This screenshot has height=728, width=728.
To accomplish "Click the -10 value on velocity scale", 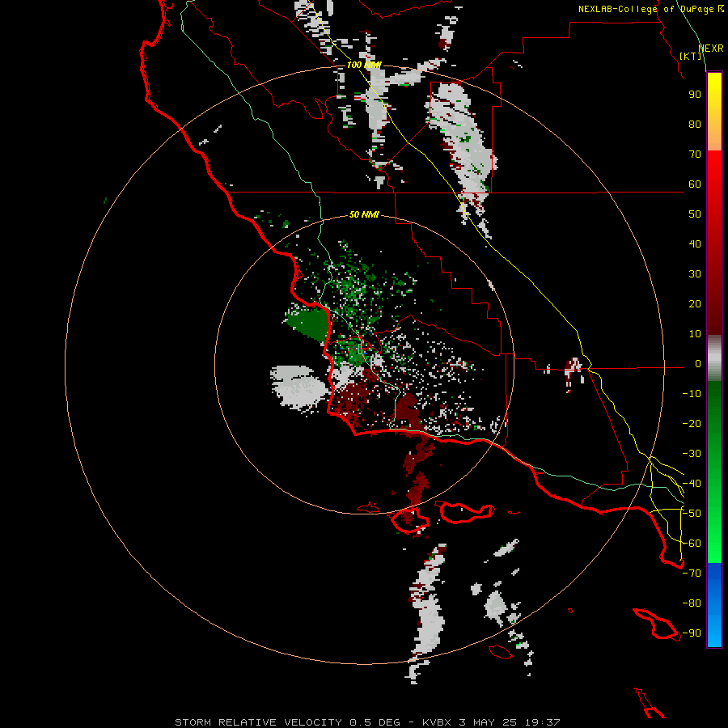I will pyautogui.click(x=692, y=394).
